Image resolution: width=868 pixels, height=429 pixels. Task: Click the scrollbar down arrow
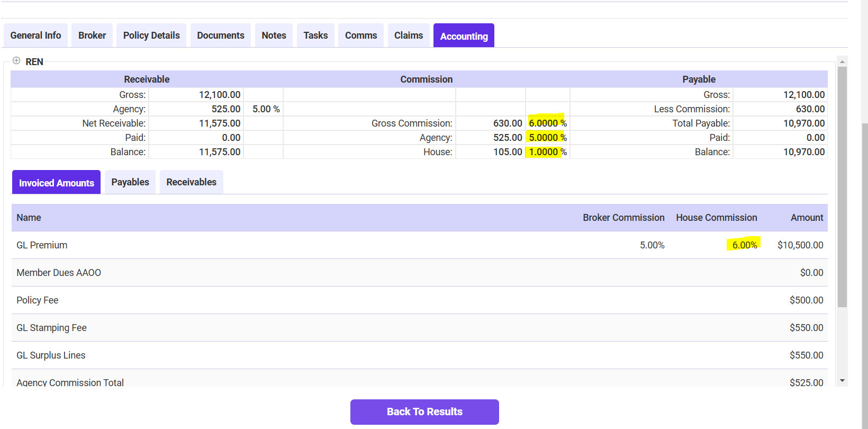pyautogui.click(x=842, y=381)
